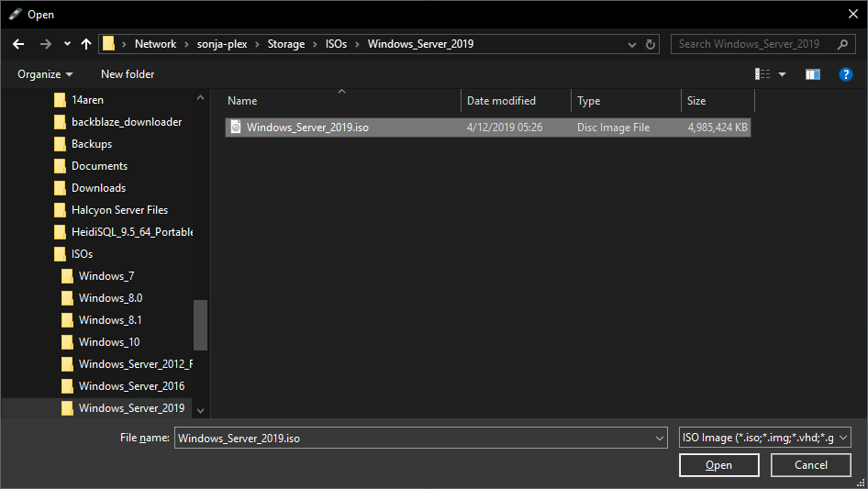
Task: Click the Help question mark icon
Action: (846, 74)
